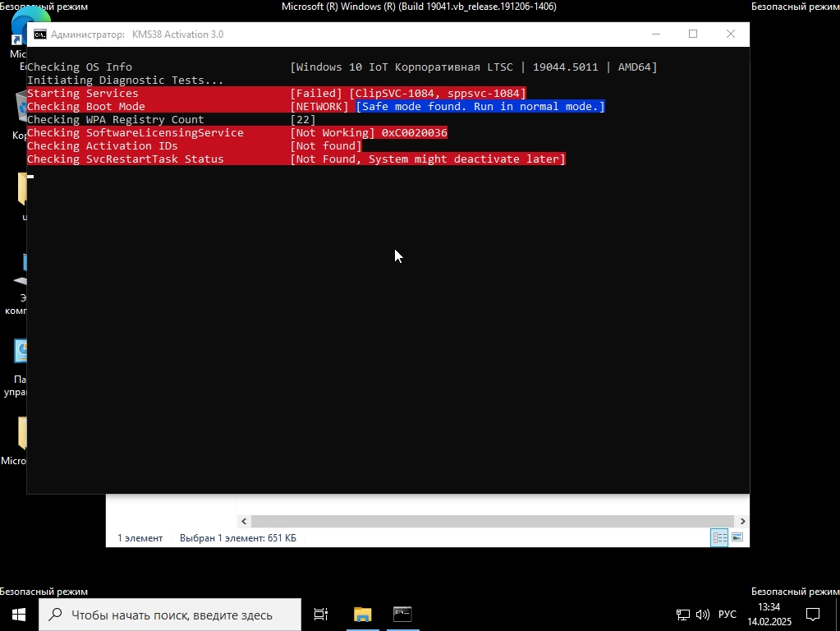The height and width of the screenshot is (631, 840).
Task: Click the 'Safe mode found. Run in normal mode.' message
Action: pos(480,107)
